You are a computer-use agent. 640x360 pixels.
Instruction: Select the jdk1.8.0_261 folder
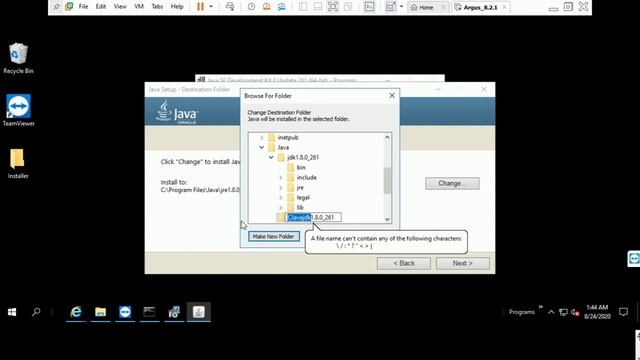click(x=303, y=158)
